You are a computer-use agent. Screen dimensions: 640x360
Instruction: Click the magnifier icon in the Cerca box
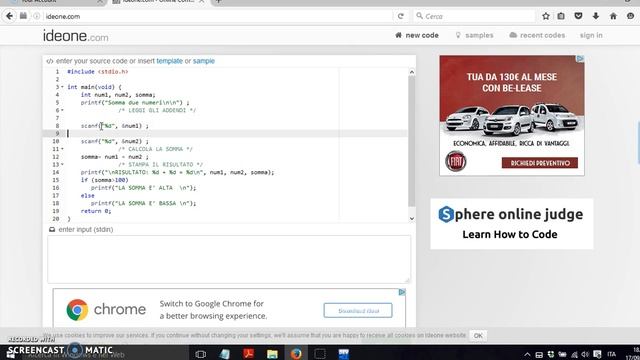[419, 16]
